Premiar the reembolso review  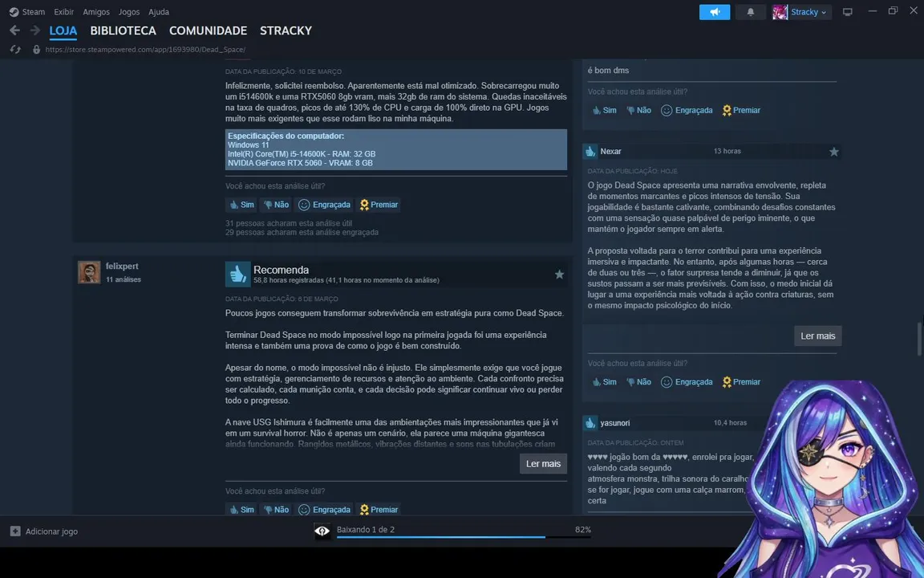click(379, 205)
